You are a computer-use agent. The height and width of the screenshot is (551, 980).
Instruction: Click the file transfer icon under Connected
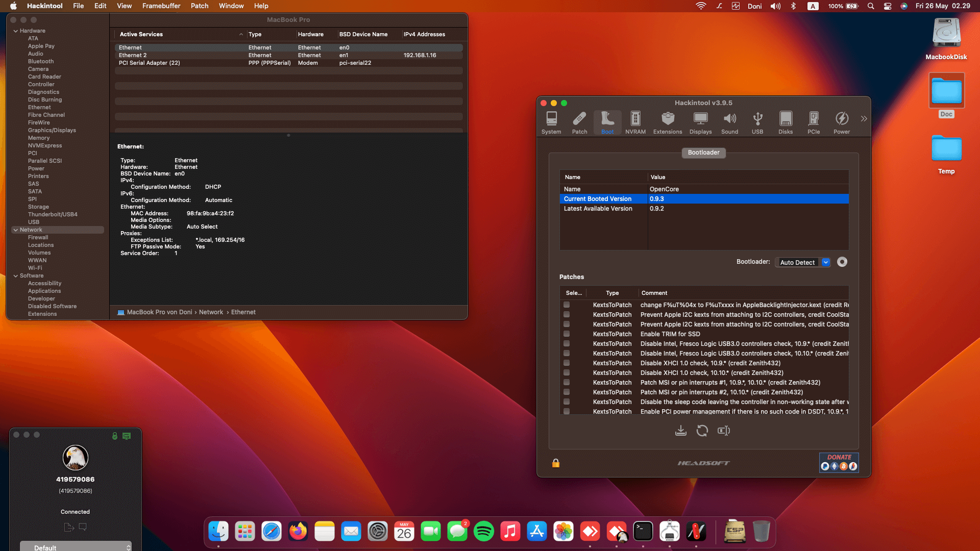(x=69, y=527)
